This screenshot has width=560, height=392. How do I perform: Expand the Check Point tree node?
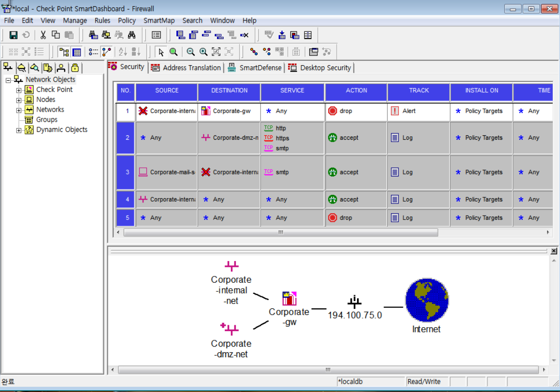click(x=18, y=90)
